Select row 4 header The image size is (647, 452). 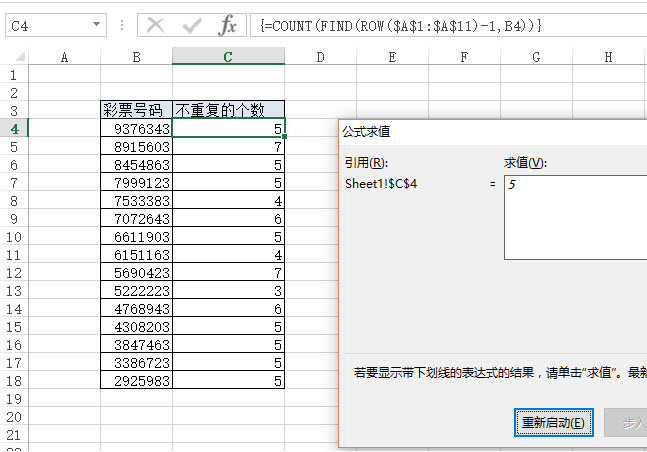(x=14, y=129)
